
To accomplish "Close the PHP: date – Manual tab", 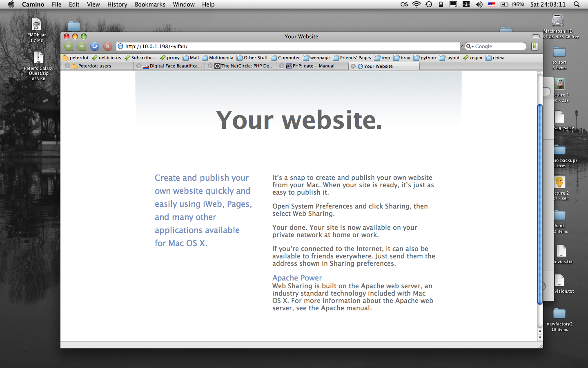I will (x=282, y=66).
